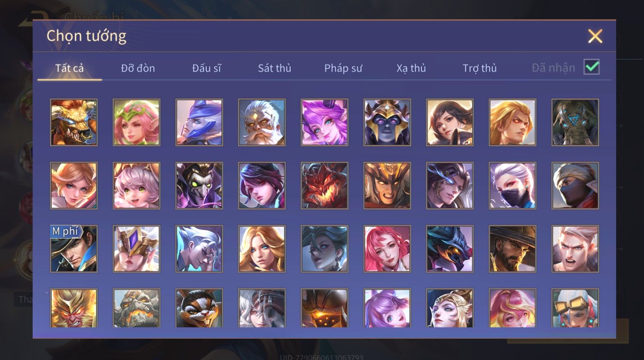The image size is (644, 360).
Task: Choose the stone golem hero portrait
Action: point(136,308)
